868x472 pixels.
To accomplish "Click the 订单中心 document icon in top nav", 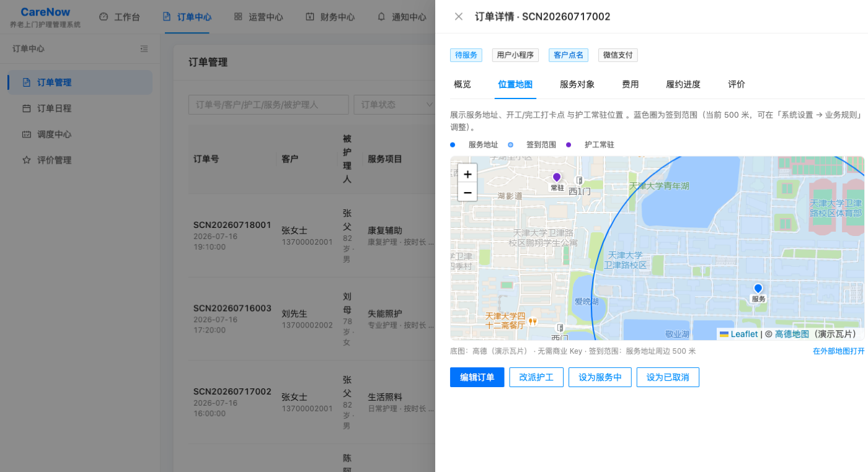I will [x=167, y=17].
